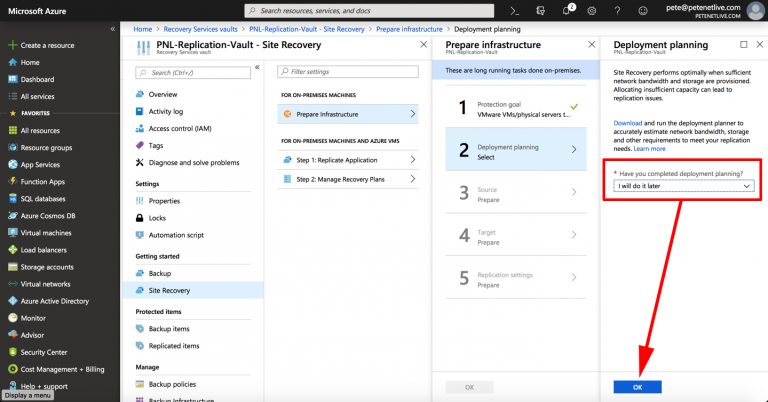
Task: Expand Step 2: Manage Recovery Plans
Action: click(x=348, y=179)
